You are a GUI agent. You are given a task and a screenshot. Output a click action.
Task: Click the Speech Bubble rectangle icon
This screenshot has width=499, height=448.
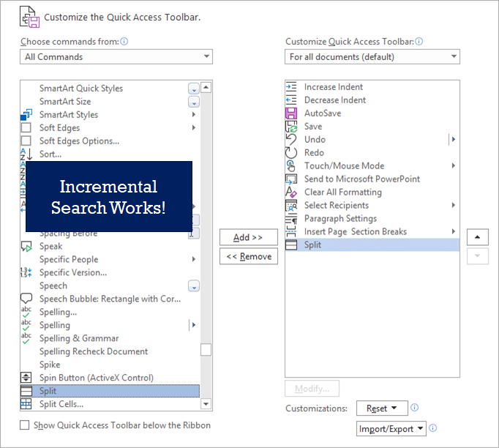tap(26, 299)
